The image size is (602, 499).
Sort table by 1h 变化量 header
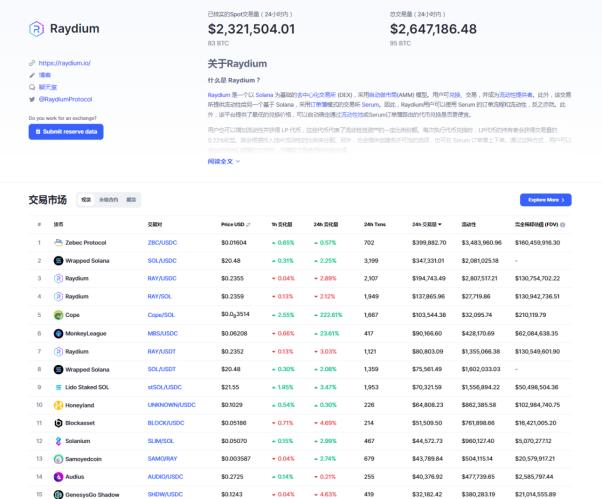282,225
